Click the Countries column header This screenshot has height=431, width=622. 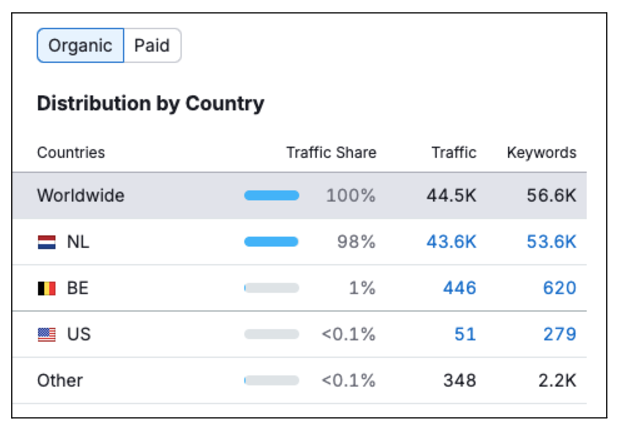click(x=71, y=153)
